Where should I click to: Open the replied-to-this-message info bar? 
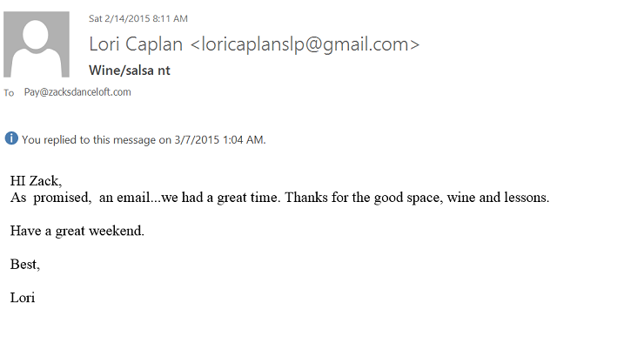(136, 139)
